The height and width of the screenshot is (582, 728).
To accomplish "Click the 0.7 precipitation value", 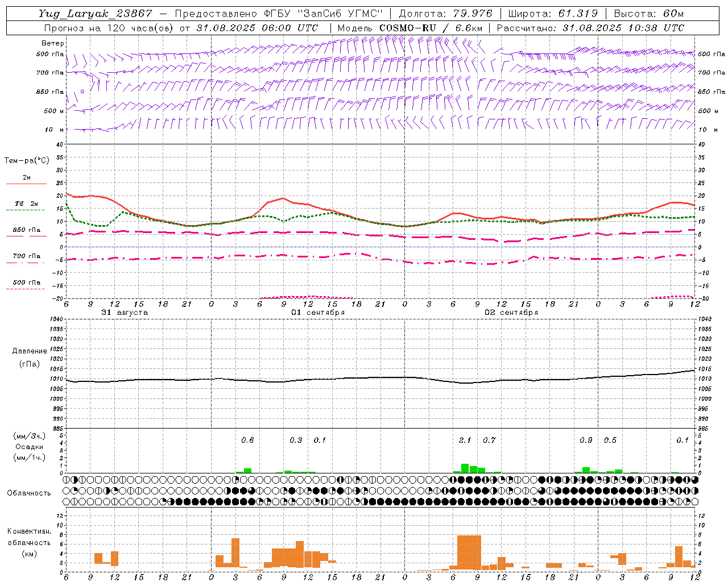I will click(489, 440).
